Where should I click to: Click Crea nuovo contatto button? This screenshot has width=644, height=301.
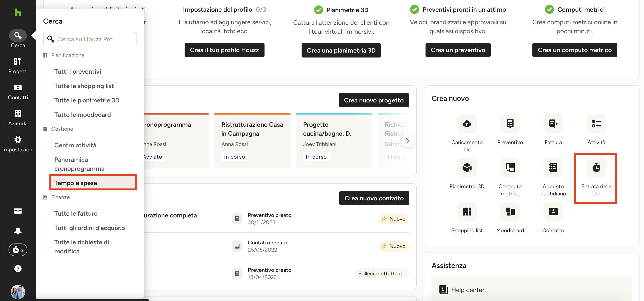(374, 198)
